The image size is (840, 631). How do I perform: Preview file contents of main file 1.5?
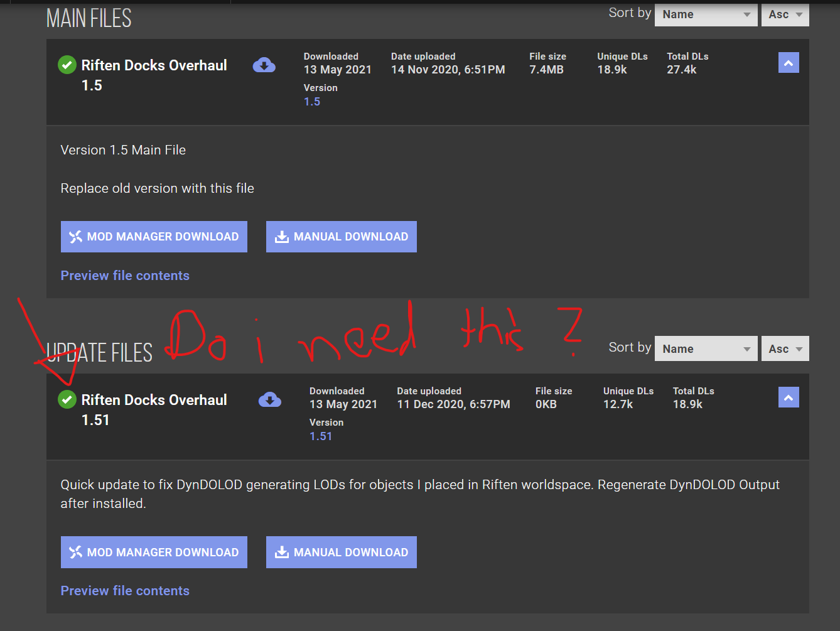(x=125, y=276)
